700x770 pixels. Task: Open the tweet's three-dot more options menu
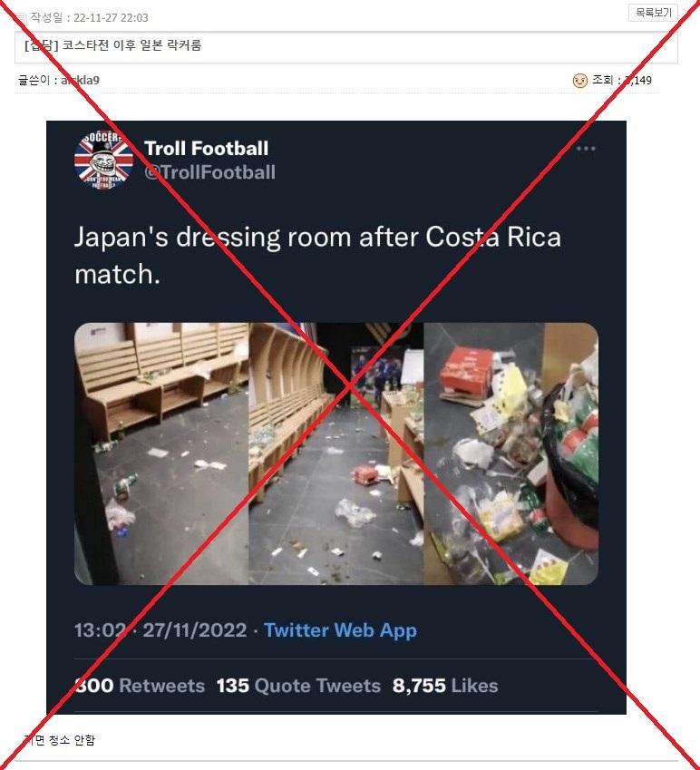point(586,149)
